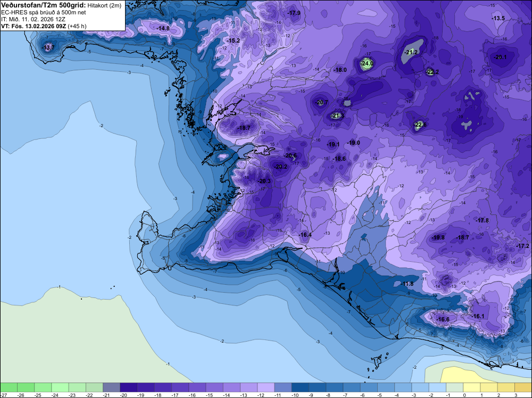Click the pale green swatch between -1 and 0
This screenshot has height=398, width=532.
click(455, 387)
